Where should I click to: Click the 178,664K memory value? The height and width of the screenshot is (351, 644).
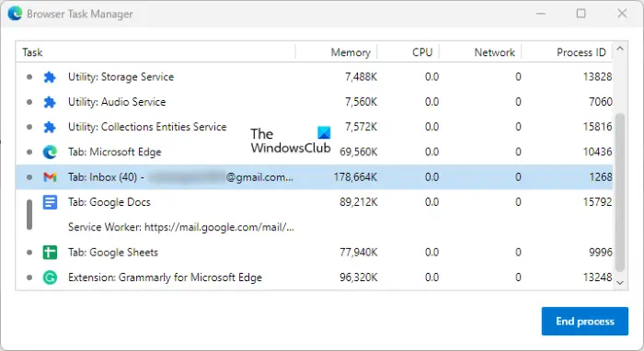point(356,177)
